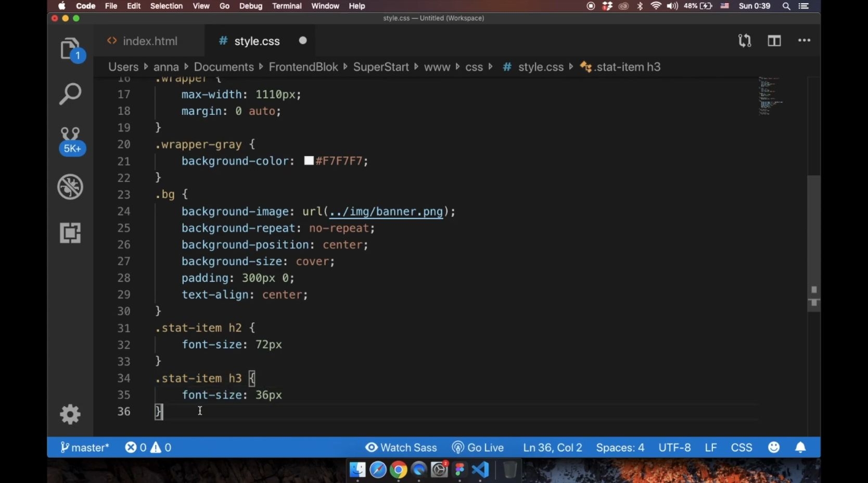Viewport: 868px width, 483px height.
Task: Open the Edit menu
Action: (134, 6)
